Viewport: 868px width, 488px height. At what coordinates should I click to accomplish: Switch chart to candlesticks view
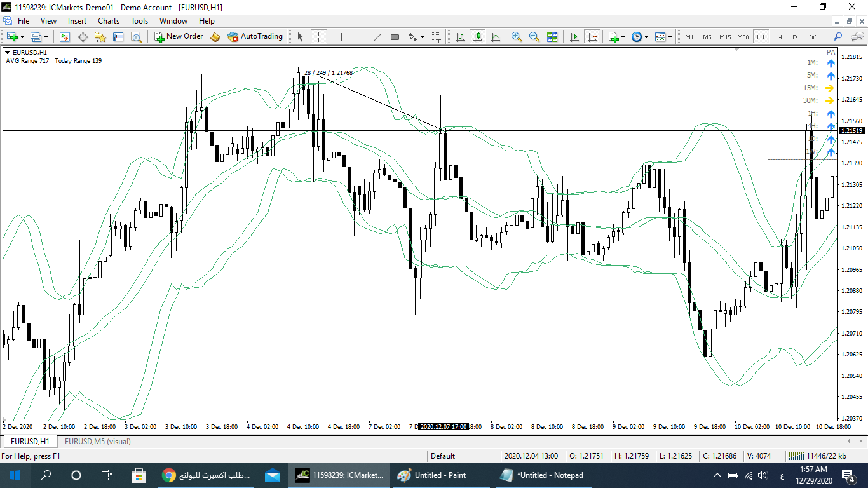477,37
